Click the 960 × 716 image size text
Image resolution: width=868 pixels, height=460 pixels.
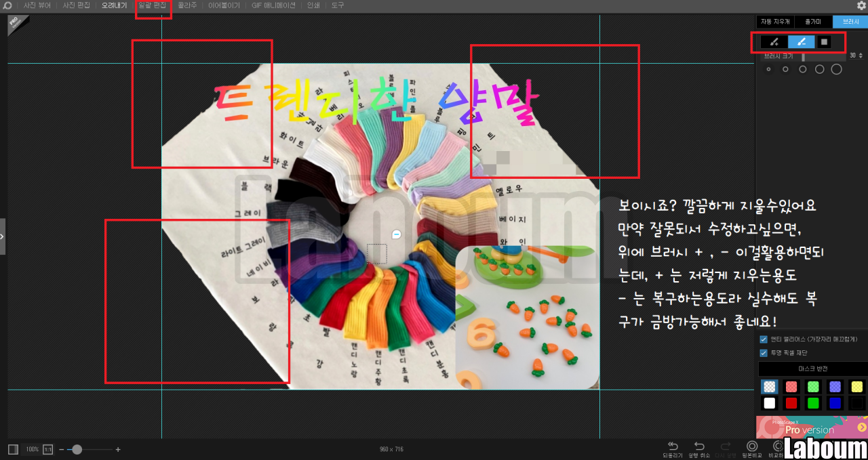click(391, 449)
